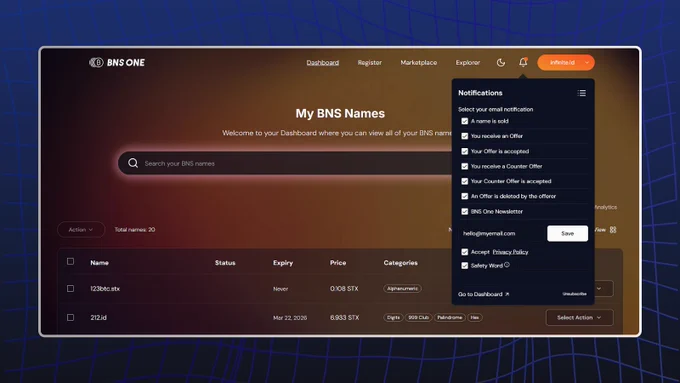The image size is (680, 383).
Task: Click the Alphanumeric category tag
Action: 402,288
